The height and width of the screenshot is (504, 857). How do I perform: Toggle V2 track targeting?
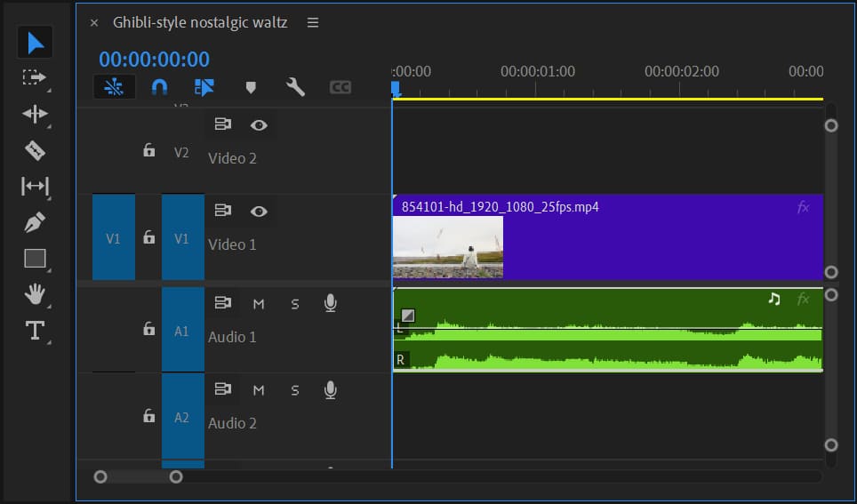coord(182,152)
